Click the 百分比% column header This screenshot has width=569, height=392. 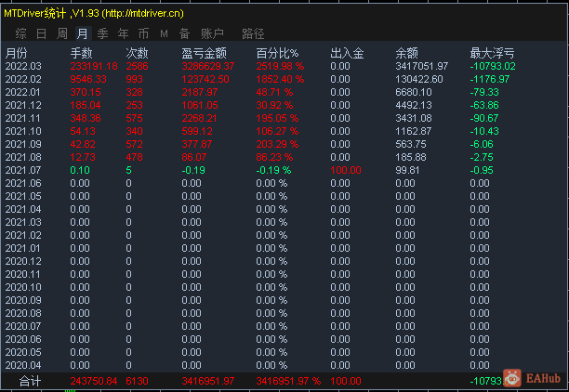[277, 53]
